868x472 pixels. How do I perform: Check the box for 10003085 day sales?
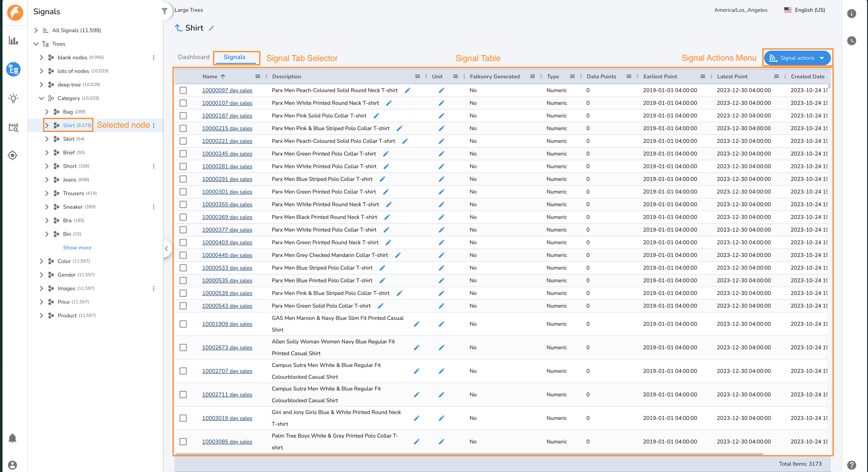(x=183, y=442)
